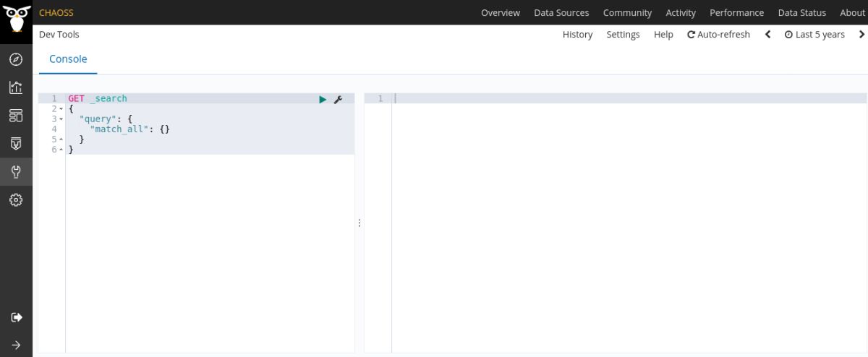Open request options wrench icon
Image resolution: width=868 pixels, height=357 pixels.
click(x=337, y=99)
